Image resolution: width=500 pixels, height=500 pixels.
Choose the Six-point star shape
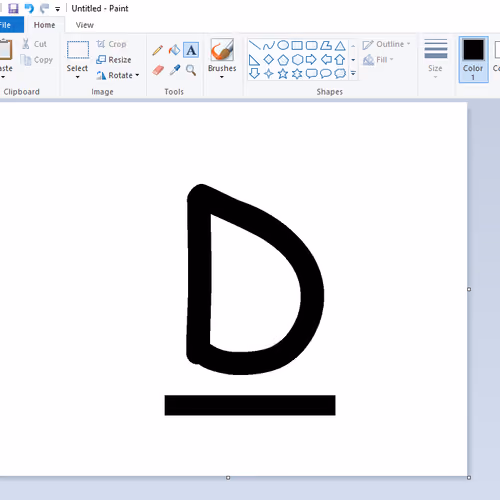coord(297,73)
